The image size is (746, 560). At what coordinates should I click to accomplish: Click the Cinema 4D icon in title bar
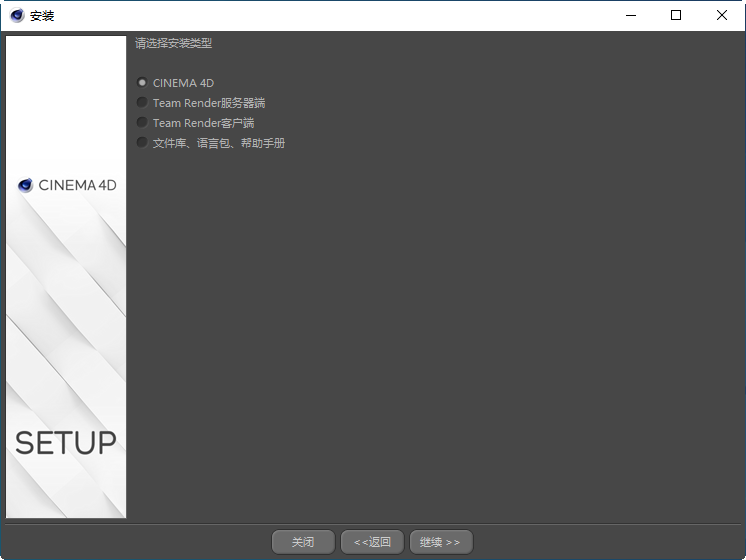(17, 15)
